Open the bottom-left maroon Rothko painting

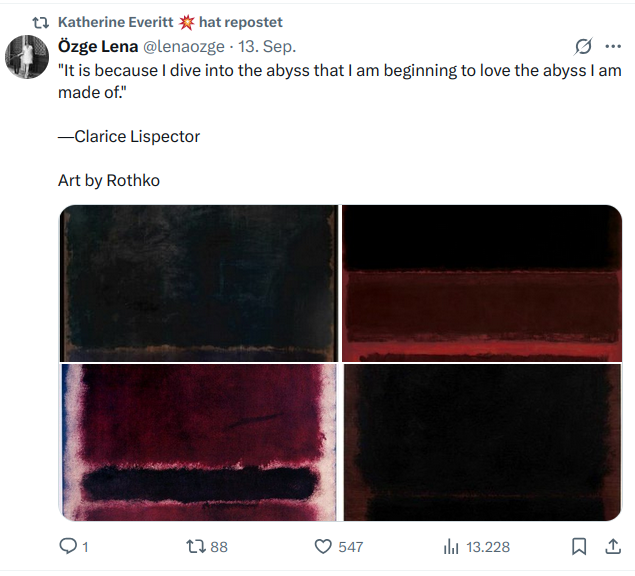[199, 442]
